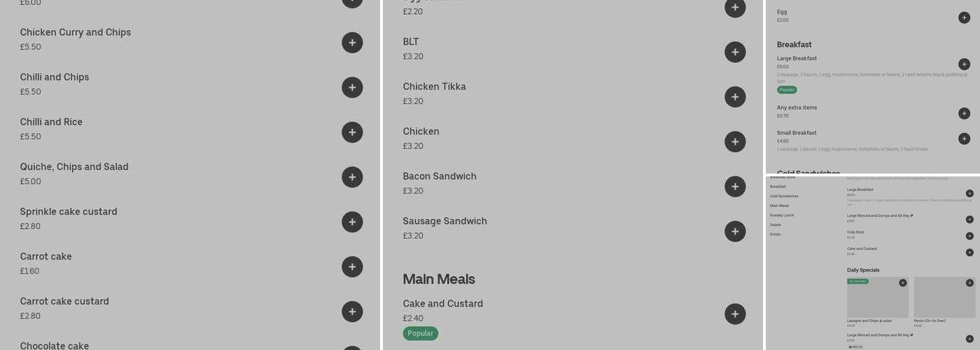Add the Small Breakfast to order
Viewport: 980px width, 350px height.
(x=964, y=139)
